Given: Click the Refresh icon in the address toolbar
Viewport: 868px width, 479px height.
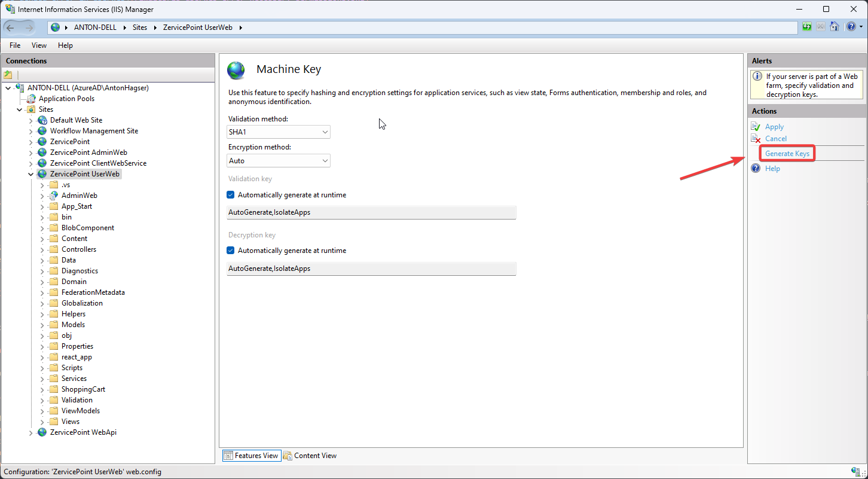Looking at the screenshot, I should (806, 26).
